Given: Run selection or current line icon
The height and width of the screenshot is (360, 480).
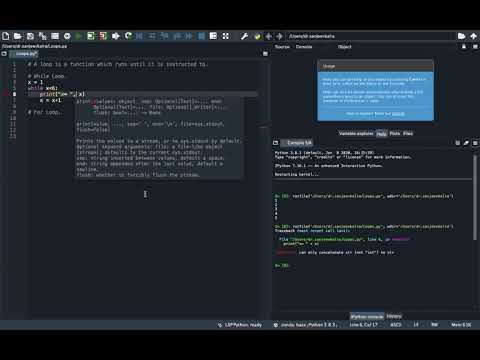Looking at the screenshot, I should coord(115,36).
